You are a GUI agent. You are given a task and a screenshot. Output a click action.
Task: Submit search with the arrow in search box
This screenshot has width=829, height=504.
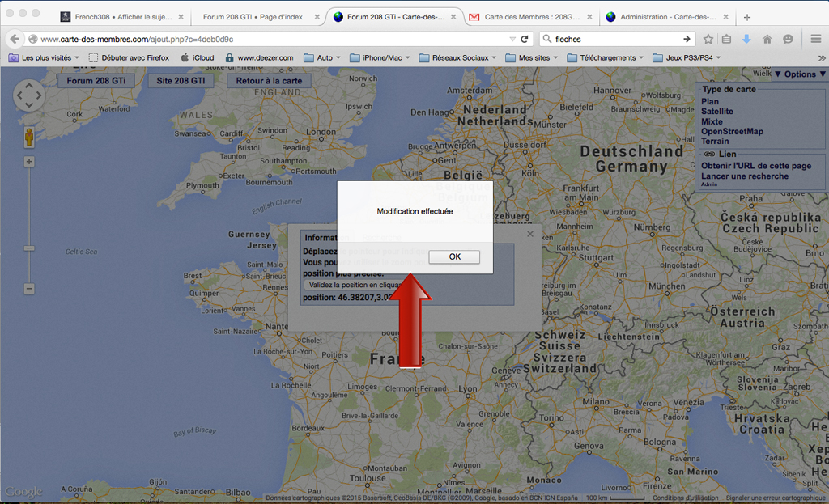click(x=687, y=39)
